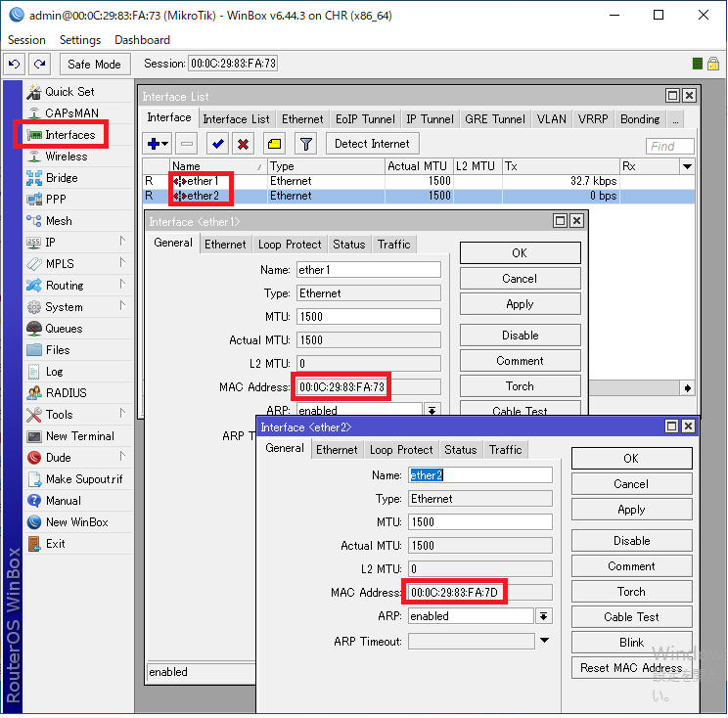Click Make Supout.rif in sidebar
Image resolution: width=728 pixels, height=718 pixels.
(x=83, y=479)
